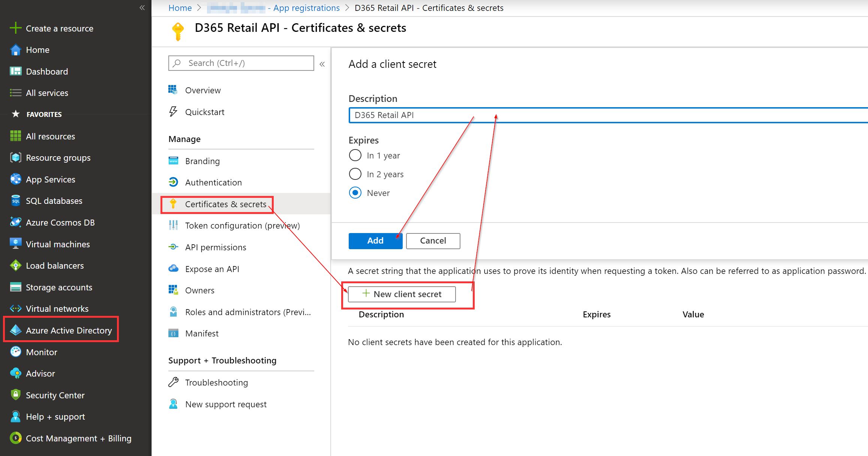
Task: Click the Expires column header
Action: [x=597, y=314]
